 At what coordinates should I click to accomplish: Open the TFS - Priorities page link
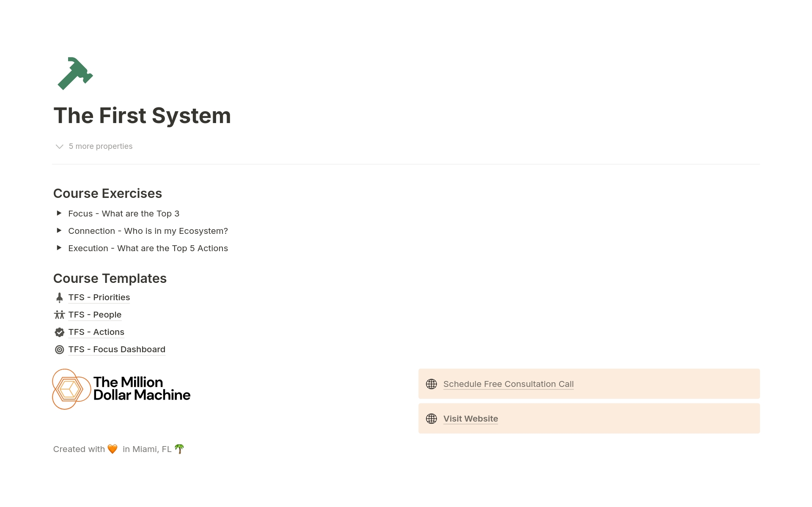pyautogui.click(x=99, y=297)
